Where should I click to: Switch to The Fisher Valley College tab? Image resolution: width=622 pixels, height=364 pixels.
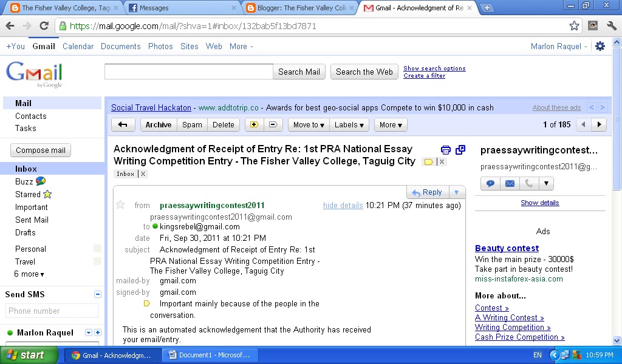[x=63, y=8]
